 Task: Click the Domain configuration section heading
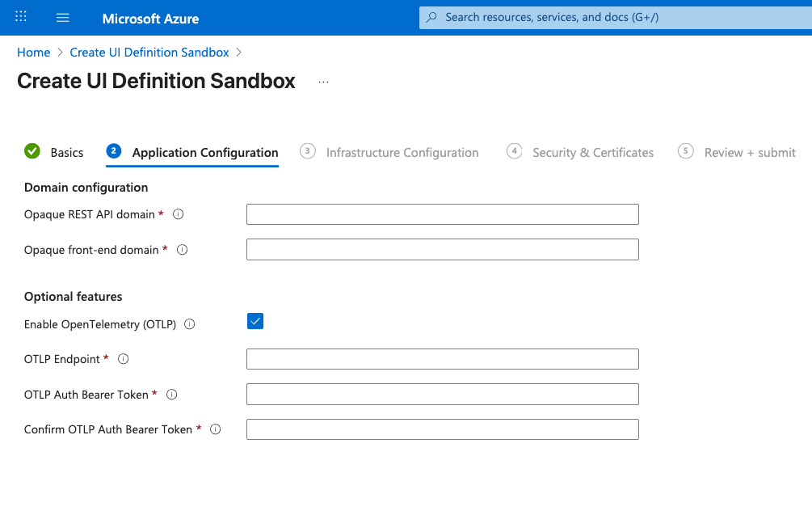[x=86, y=188]
